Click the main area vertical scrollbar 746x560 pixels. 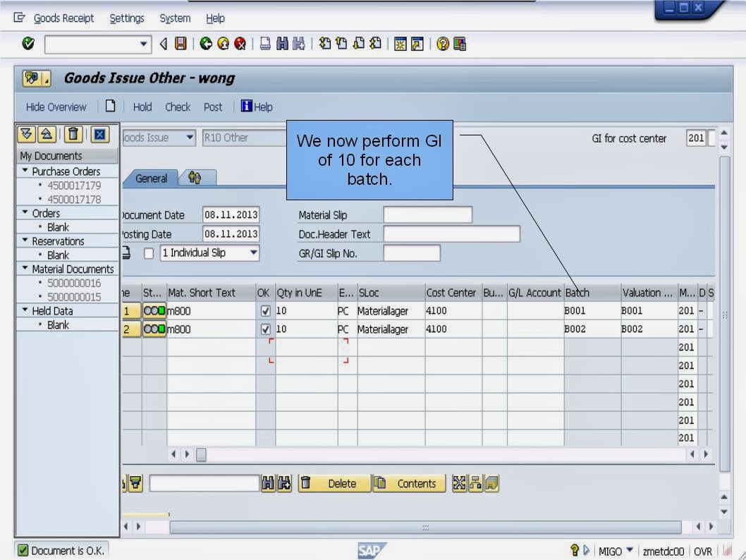coord(725,314)
